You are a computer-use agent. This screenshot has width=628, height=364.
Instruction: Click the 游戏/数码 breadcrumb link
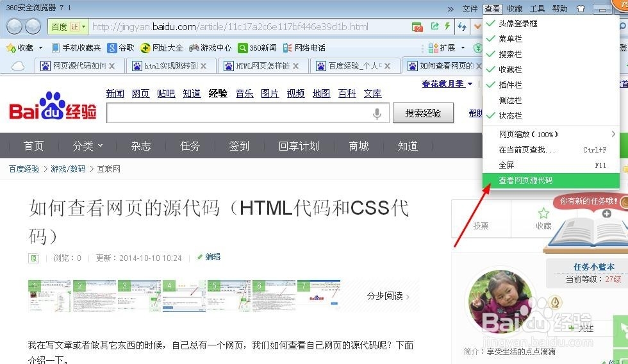click(68, 169)
